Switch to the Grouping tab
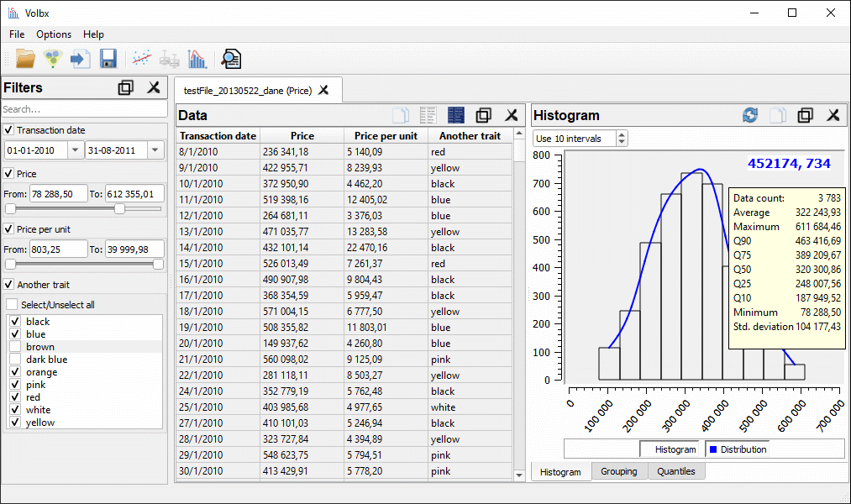This screenshot has width=851, height=504. (x=619, y=472)
